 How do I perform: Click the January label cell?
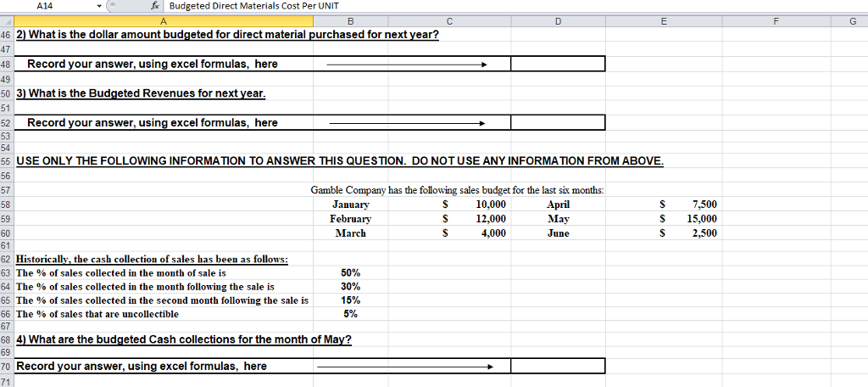pos(350,205)
